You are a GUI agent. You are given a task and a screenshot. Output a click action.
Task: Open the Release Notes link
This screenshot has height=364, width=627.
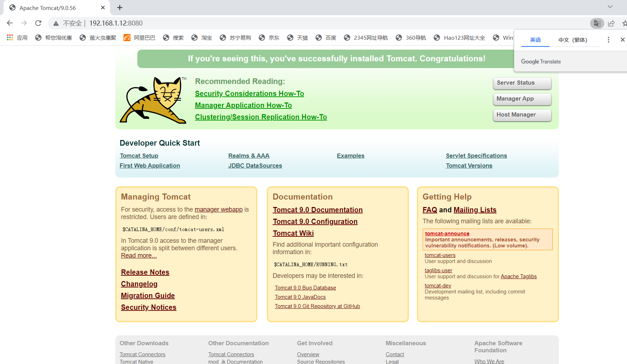pos(145,272)
